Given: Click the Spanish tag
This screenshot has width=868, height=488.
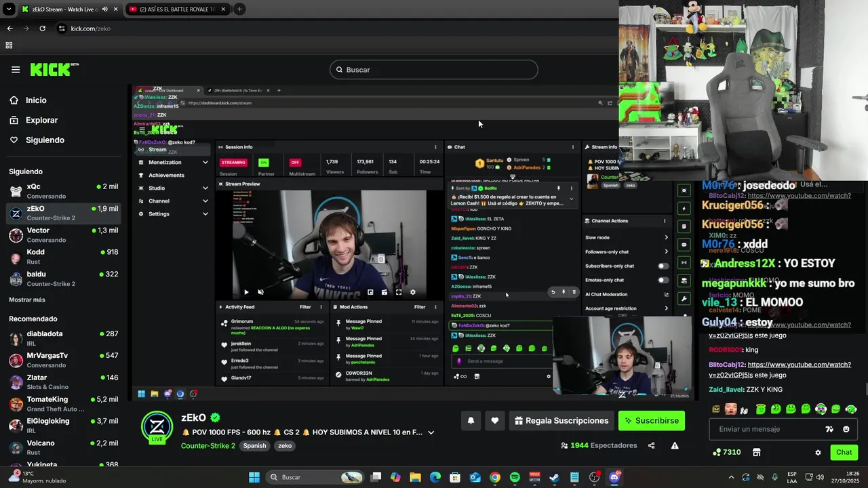Looking at the screenshot, I should point(255,446).
